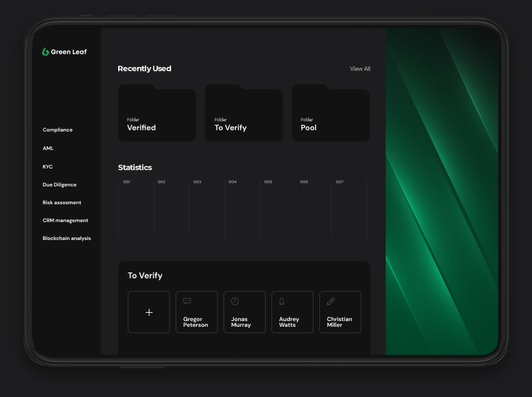
Task: Select Risk assesment in the sidebar
Action: [62, 202]
